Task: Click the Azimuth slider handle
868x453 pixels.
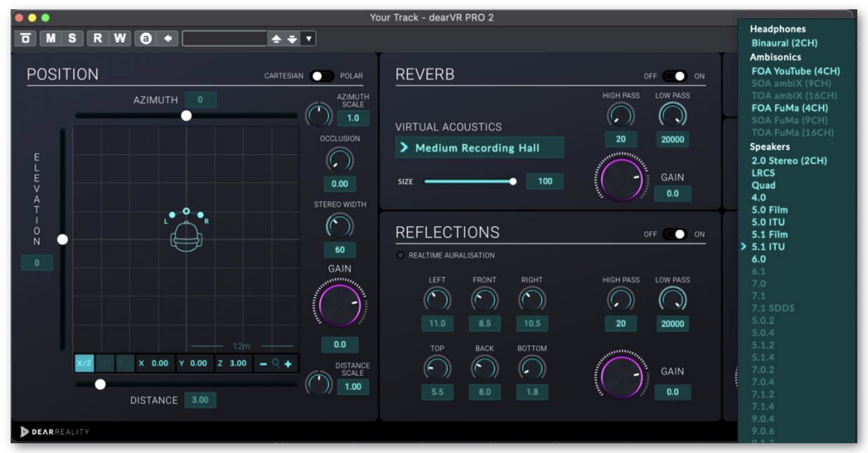Action: tap(186, 116)
